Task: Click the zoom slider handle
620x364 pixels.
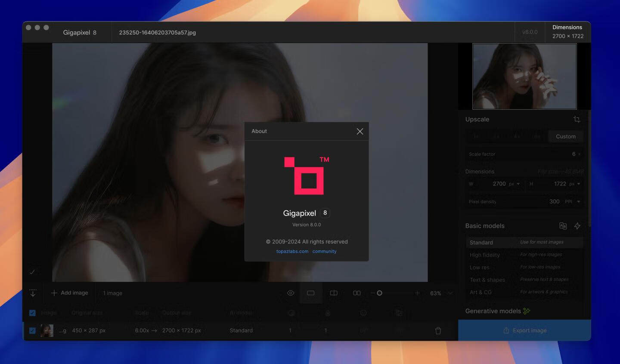Action: pos(379,293)
